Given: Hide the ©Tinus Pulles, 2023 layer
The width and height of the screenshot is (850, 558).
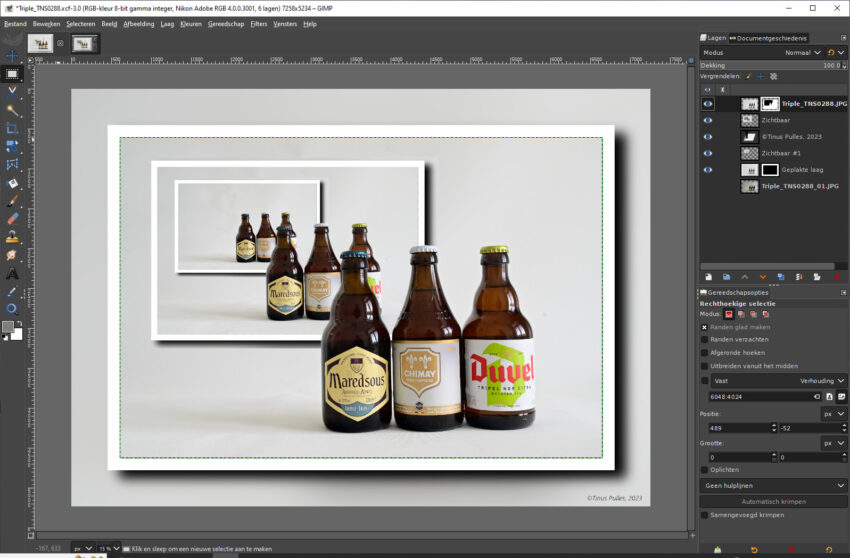Looking at the screenshot, I should point(707,137).
